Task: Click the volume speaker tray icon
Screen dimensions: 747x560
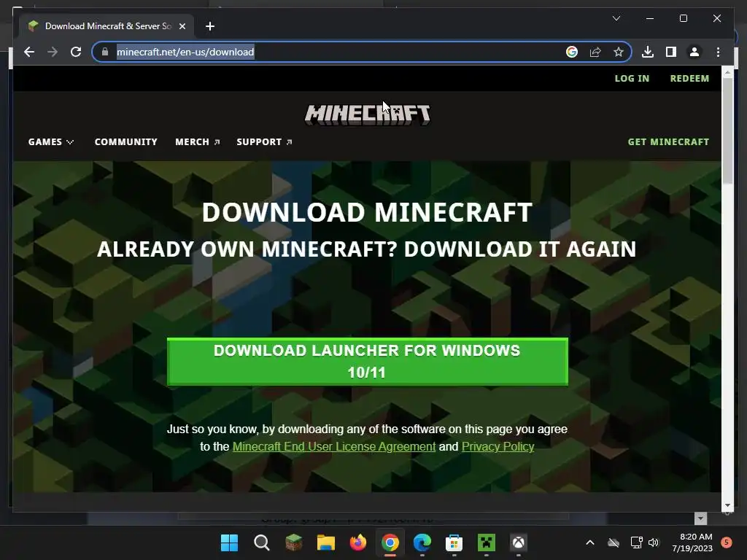Action: pyautogui.click(x=654, y=542)
